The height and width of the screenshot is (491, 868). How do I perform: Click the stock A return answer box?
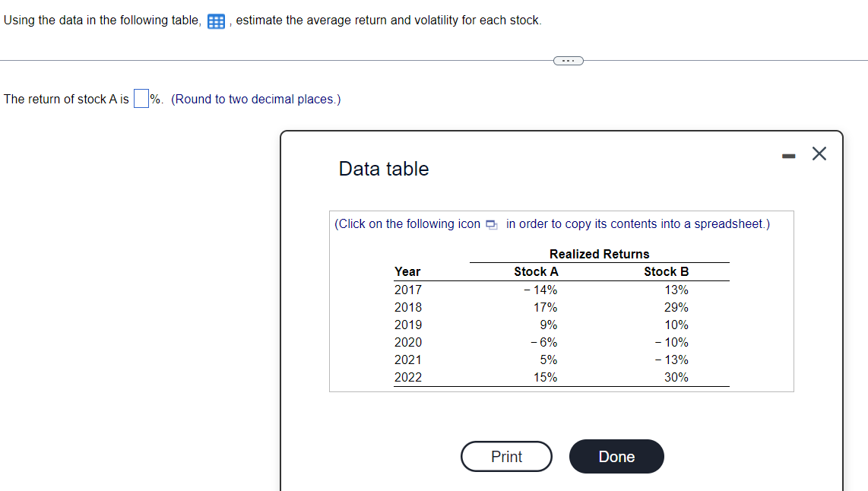coord(141,97)
